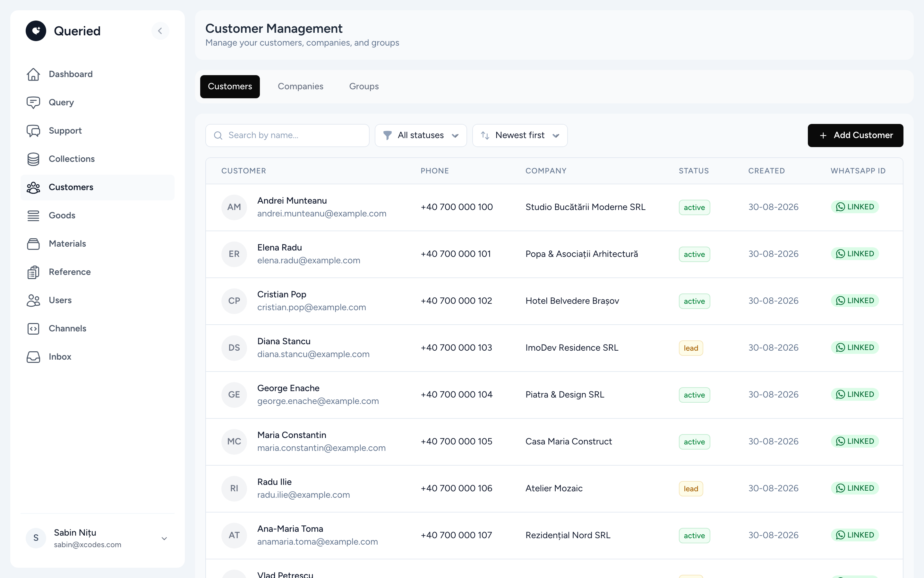Open Dashboard from the sidebar

pos(97,74)
